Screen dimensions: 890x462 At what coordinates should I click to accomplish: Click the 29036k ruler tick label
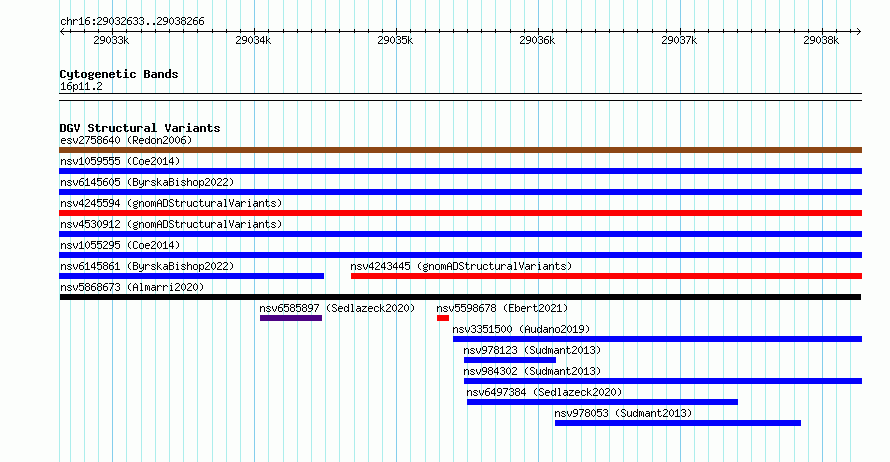537,40
